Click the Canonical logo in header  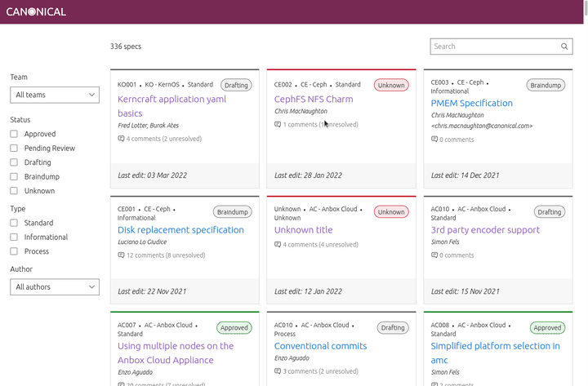(x=36, y=11)
